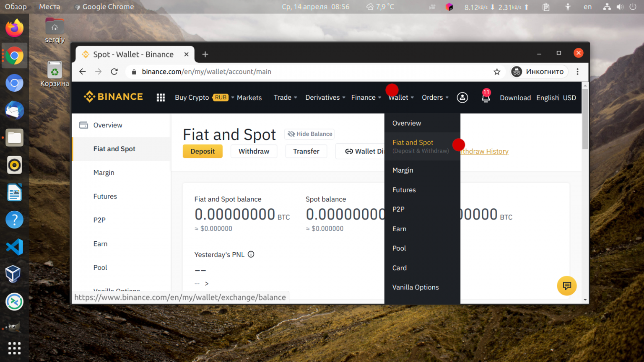Viewport: 644px width, 362px height.
Task: Open a new browser tab
Action: point(205,54)
